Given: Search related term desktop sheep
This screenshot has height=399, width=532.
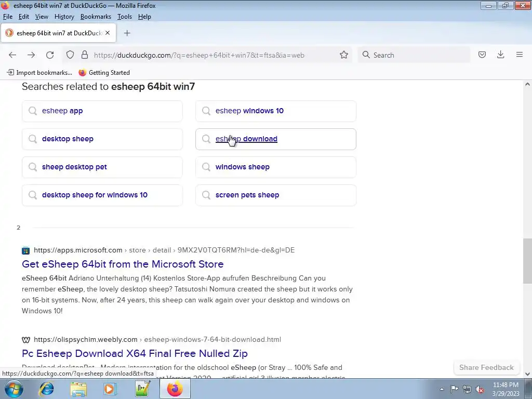Looking at the screenshot, I should tap(102, 139).
